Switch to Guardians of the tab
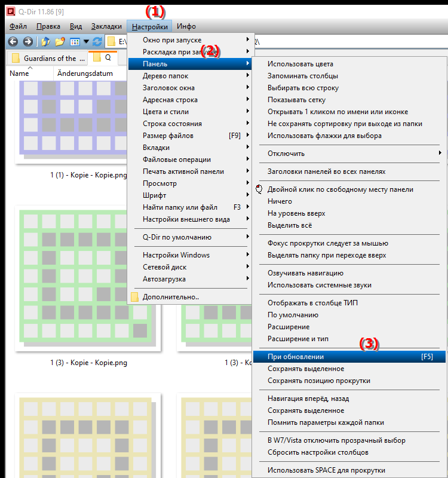The width and height of the screenshot is (448, 478). point(50,58)
